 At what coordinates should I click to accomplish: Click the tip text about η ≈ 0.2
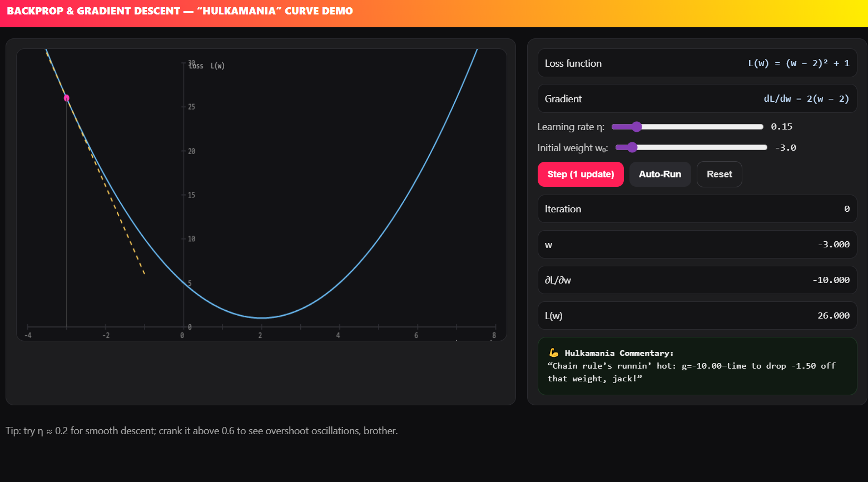(202, 431)
